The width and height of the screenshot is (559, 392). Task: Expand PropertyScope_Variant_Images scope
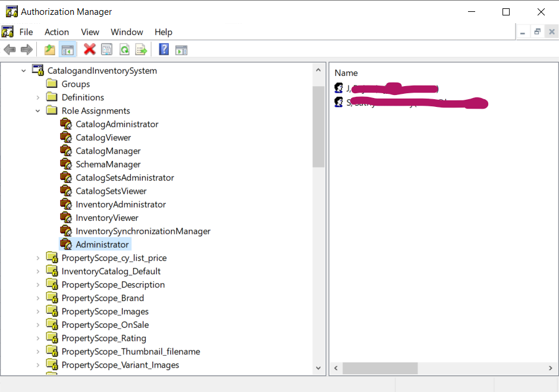pos(38,365)
